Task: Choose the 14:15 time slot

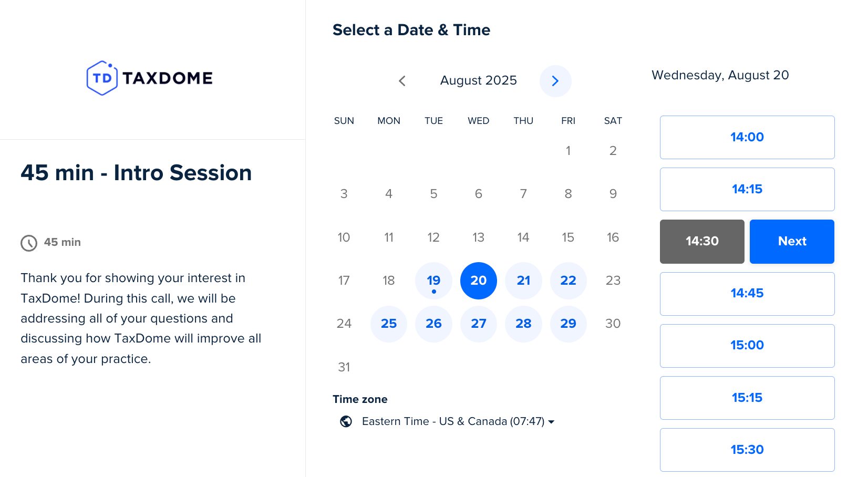Action: tap(747, 189)
